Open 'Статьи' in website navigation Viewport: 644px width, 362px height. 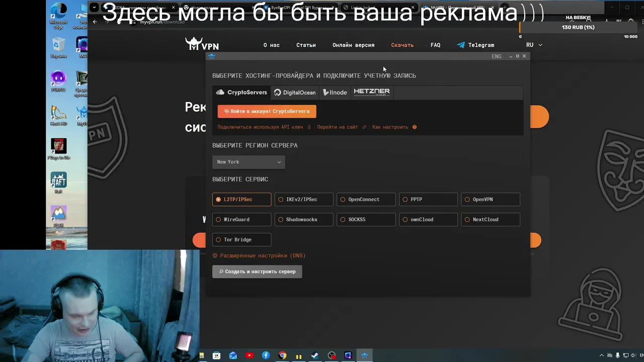[x=306, y=45]
